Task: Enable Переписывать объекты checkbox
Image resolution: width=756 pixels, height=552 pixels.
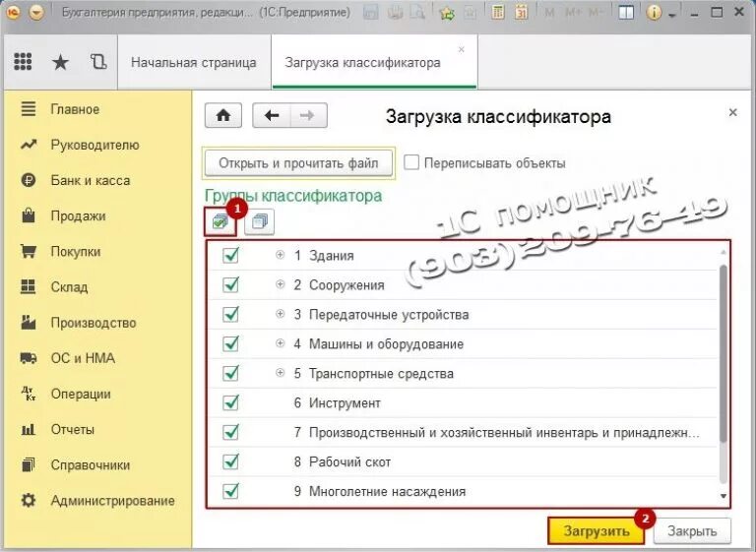Action: pyautogui.click(x=411, y=162)
